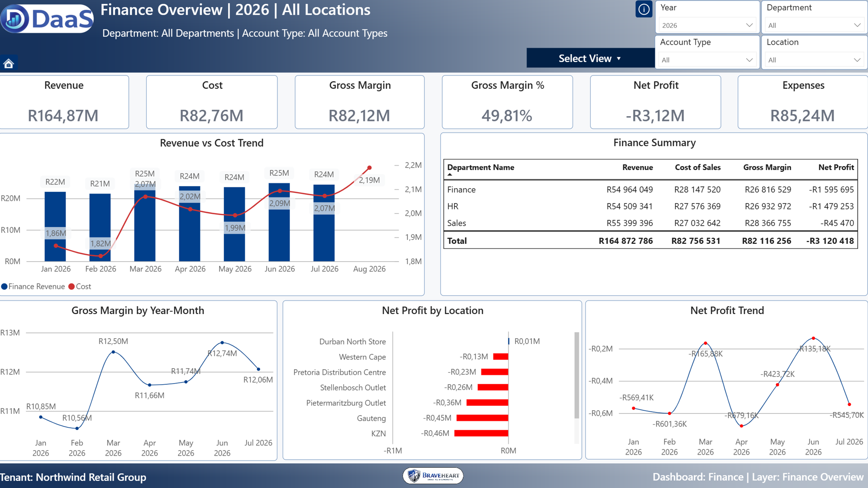Click the Gross Margin KPI card
This screenshot has height=488, width=868.
coord(360,102)
